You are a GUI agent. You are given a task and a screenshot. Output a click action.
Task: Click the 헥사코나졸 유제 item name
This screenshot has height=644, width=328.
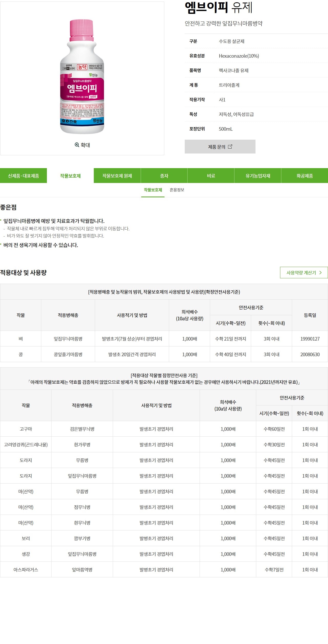[233, 70]
